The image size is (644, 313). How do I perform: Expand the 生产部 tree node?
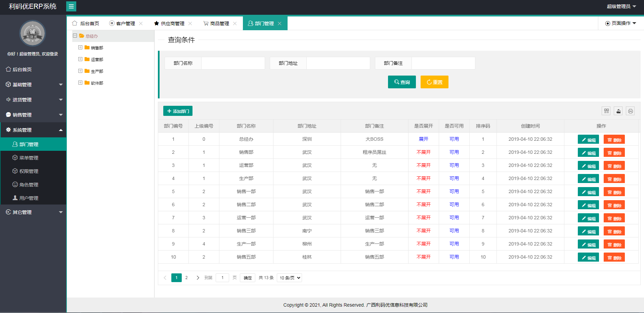(80, 71)
